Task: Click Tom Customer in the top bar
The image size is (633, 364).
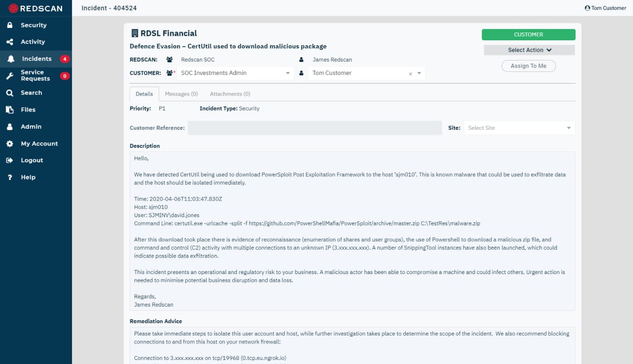Action: tap(609, 8)
